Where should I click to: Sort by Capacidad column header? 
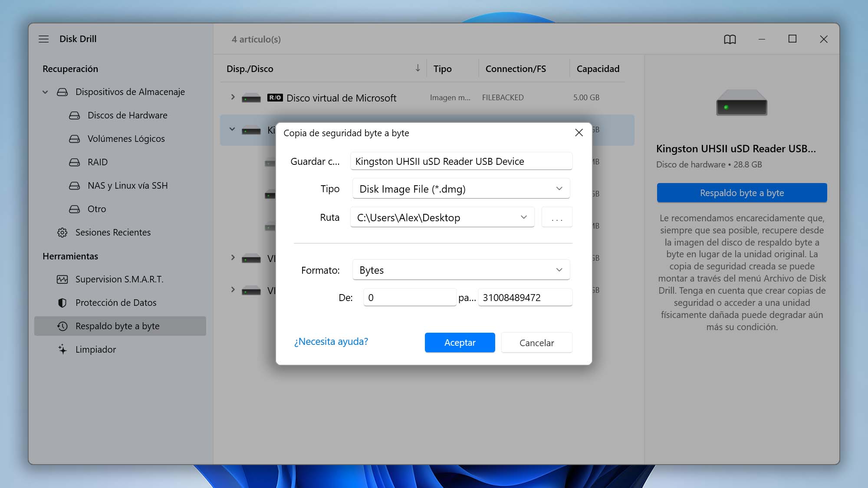coord(598,69)
